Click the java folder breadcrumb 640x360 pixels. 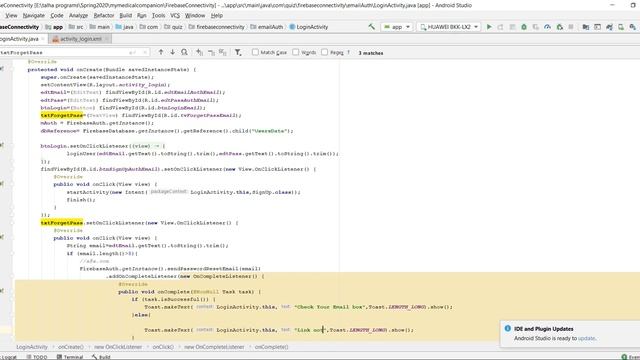124,27
